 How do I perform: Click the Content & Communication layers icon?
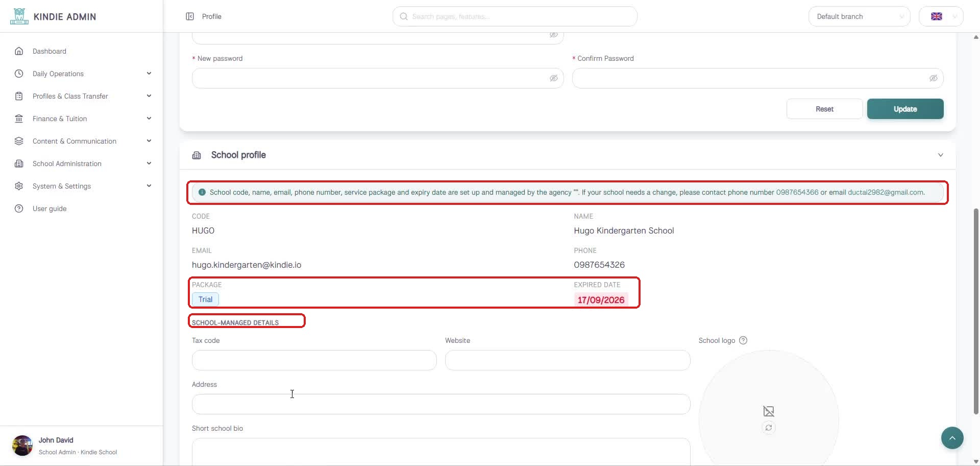tap(19, 141)
